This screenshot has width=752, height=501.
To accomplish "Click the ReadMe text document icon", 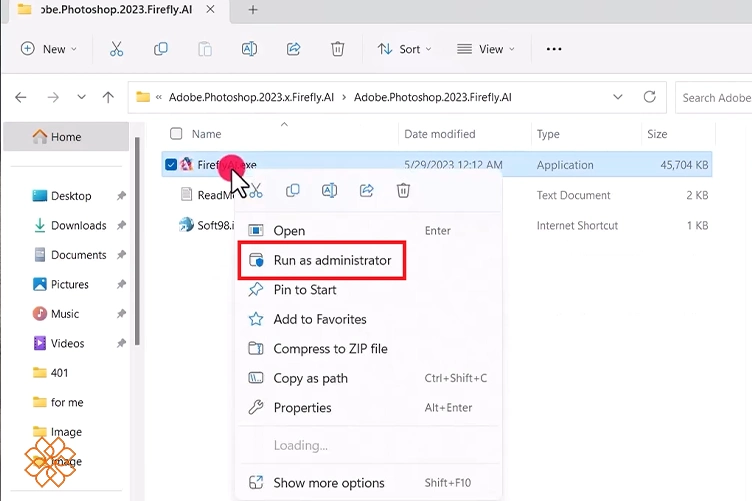I will pyautogui.click(x=187, y=195).
